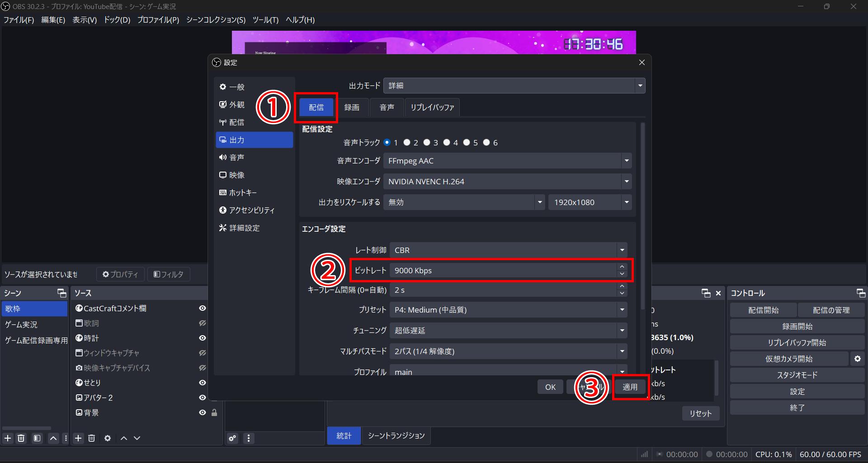Open audio mixer advanced properties gear
The height and width of the screenshot is (463, 868).
[x=232, y=438]
